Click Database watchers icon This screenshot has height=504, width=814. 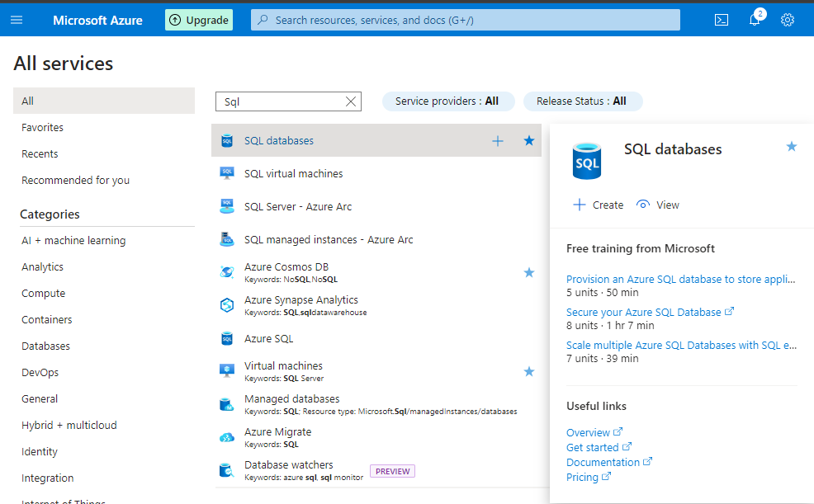point(227,470)
